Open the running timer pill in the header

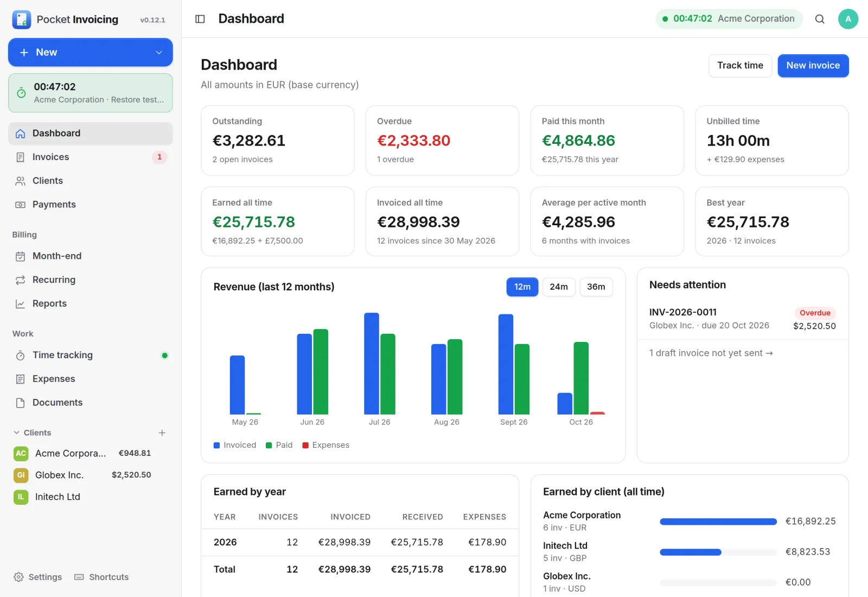[729, 19]
